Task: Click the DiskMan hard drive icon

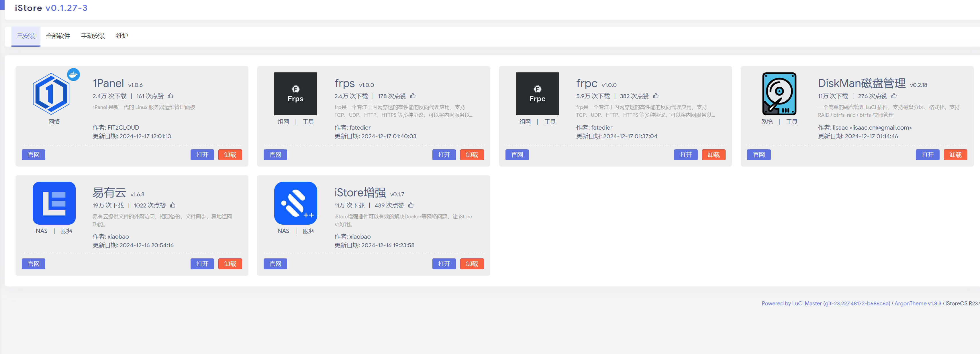Action: [x=779, y=94]
